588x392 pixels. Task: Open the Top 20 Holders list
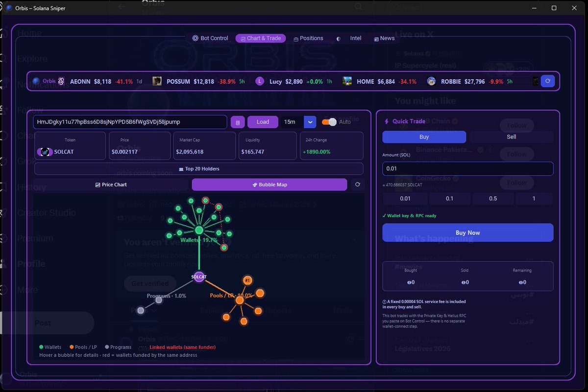(x=199, y=169)
